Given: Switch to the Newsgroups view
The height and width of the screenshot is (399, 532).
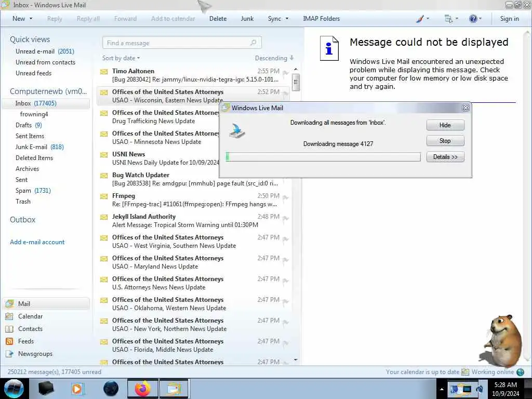Looking at the screenshot, I should tap(35, 353).
